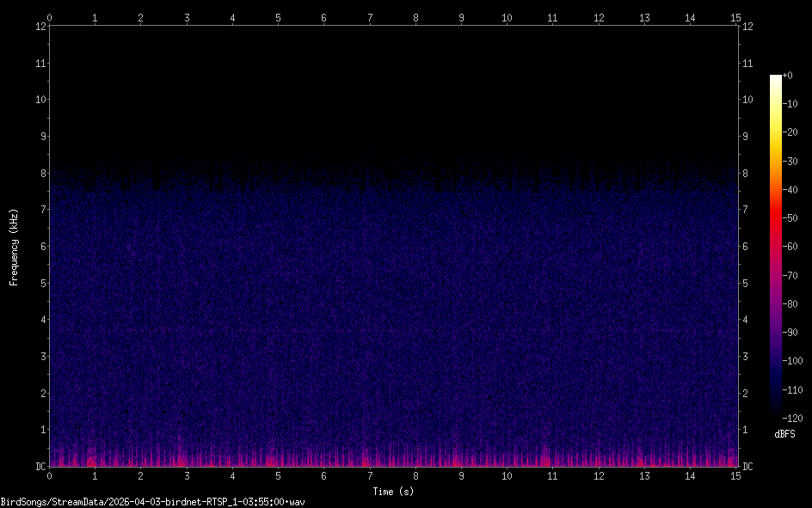
Task: Click the orange -30 region of color bar
Action: (775, 161)
